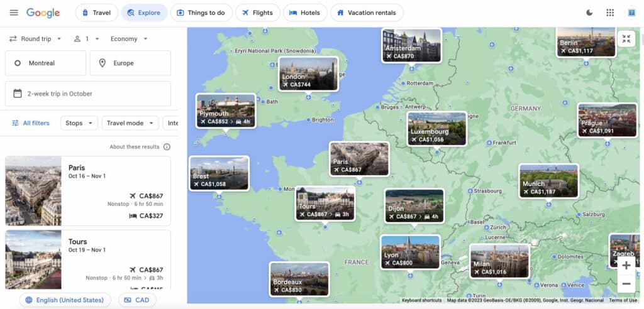Zoom out on the map
This screenshot has height=309, width=644.
(626, 285)
